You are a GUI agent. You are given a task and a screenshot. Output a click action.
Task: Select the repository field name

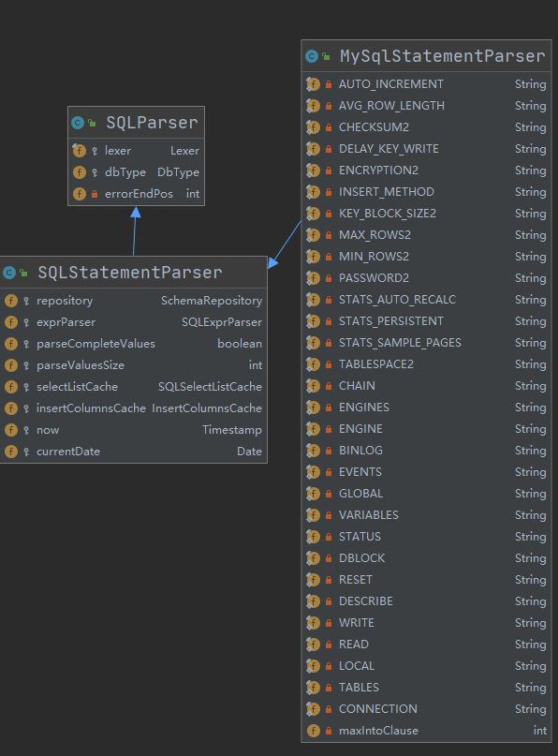click(x=65, y=301)
